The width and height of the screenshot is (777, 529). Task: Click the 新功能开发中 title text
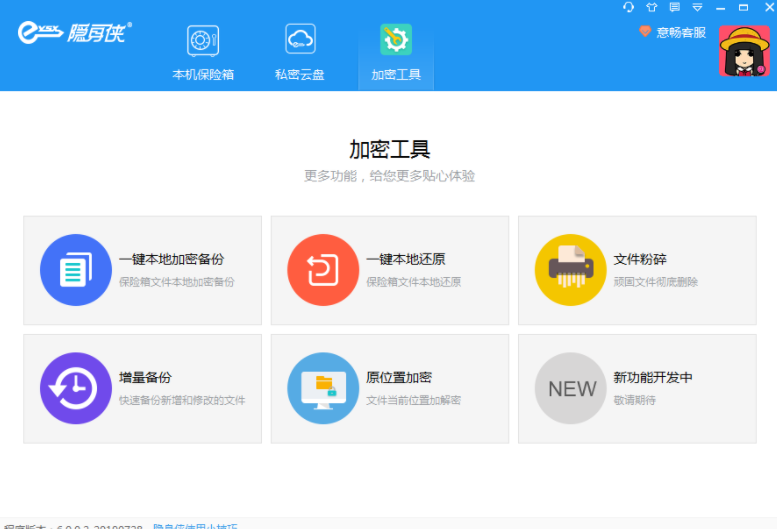(653, 378)
